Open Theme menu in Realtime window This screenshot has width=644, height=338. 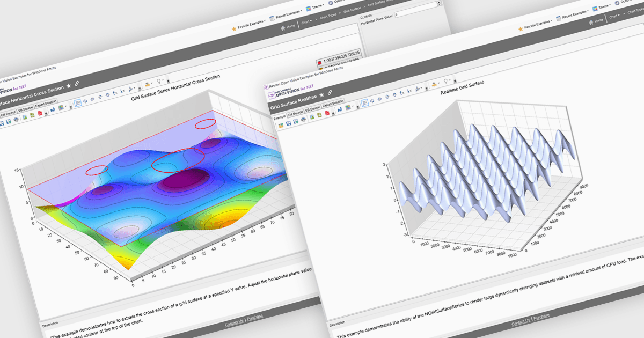tap(601, 8)
